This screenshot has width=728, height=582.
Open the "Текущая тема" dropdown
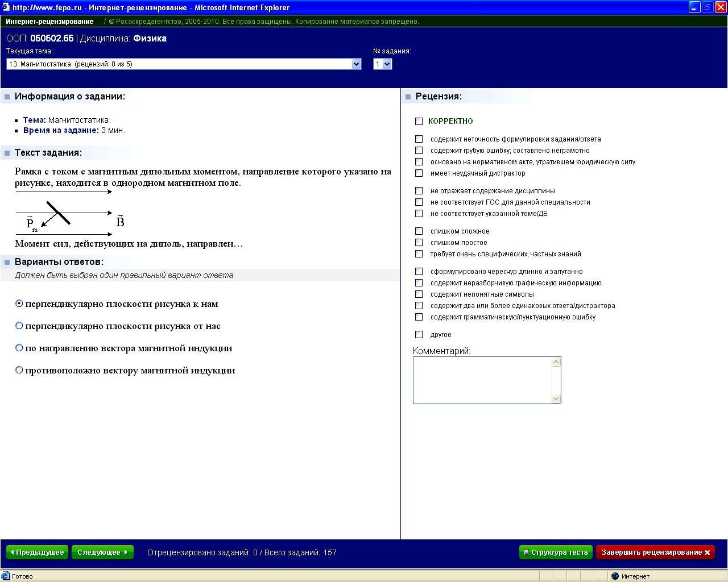point(184,64)
